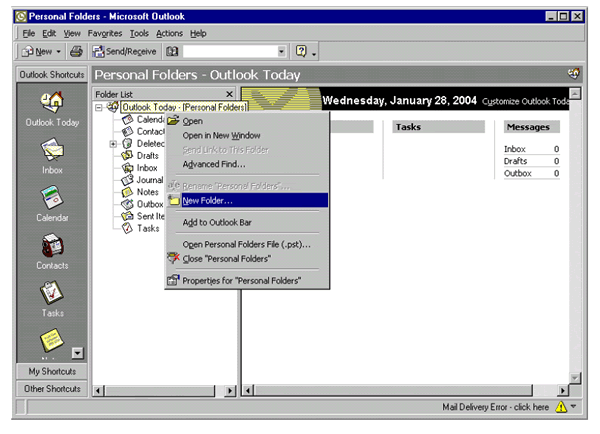Screen dimensions: 600x434
Task: Open the File menu
Action: coord(29,34)
